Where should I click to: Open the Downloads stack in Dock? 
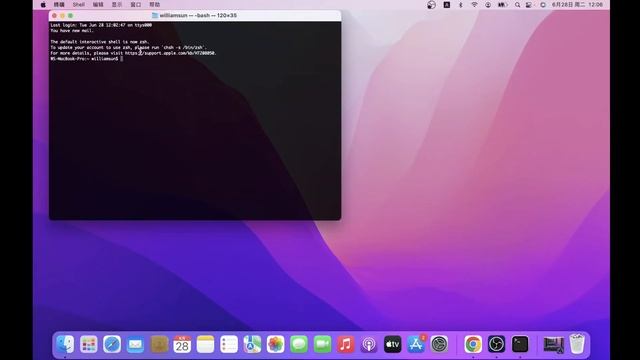pos(553,344)
